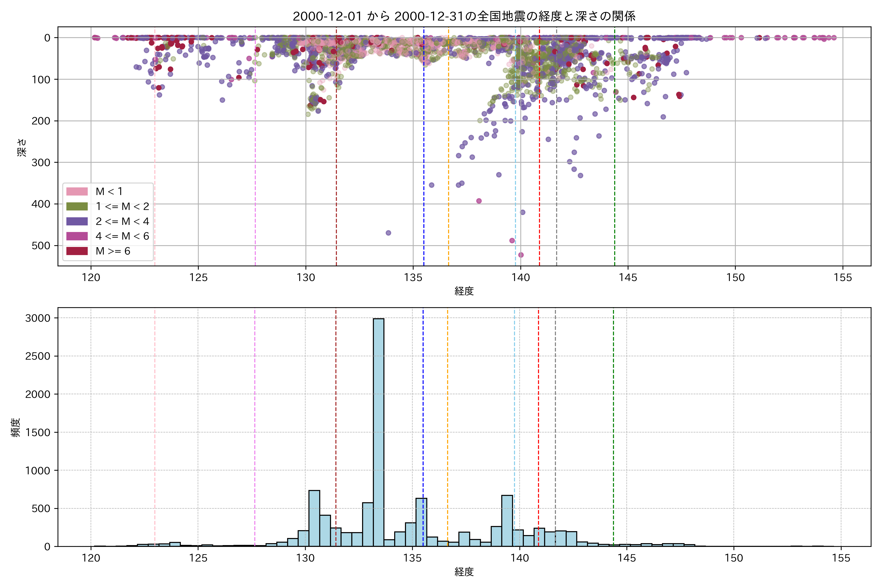Click the 3000 tick label on histogram
The height and width of the screenshot is (588, 882).
37,318
